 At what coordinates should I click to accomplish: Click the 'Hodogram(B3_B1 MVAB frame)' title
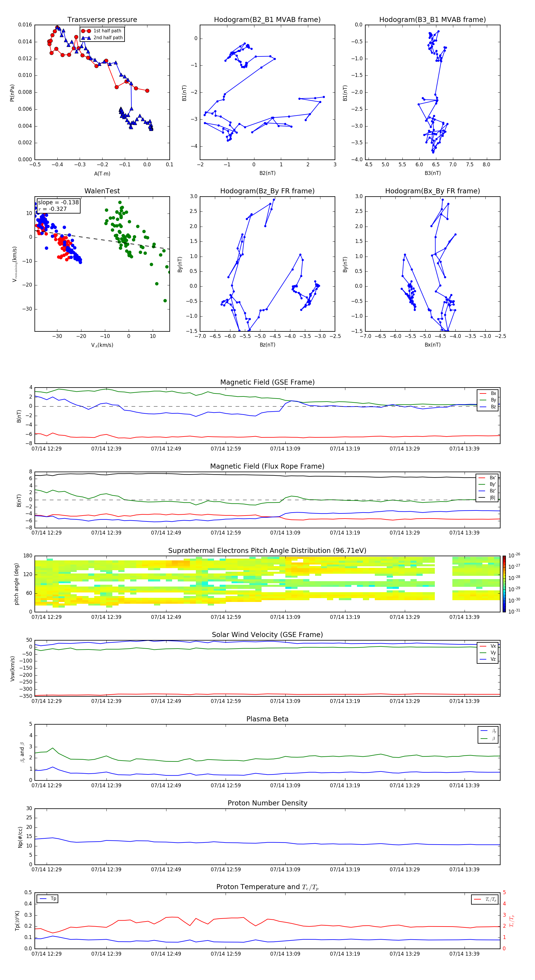click(x=432, y=20)
